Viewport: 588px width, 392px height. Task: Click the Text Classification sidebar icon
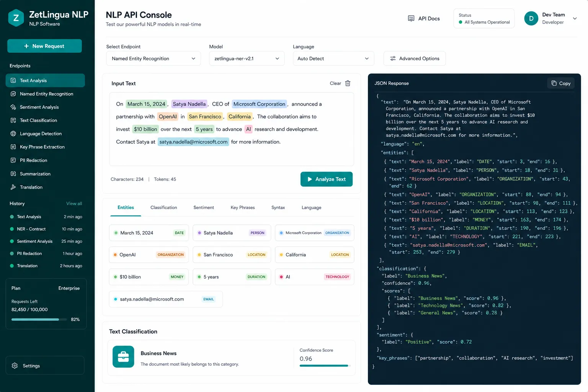[13, 120]
